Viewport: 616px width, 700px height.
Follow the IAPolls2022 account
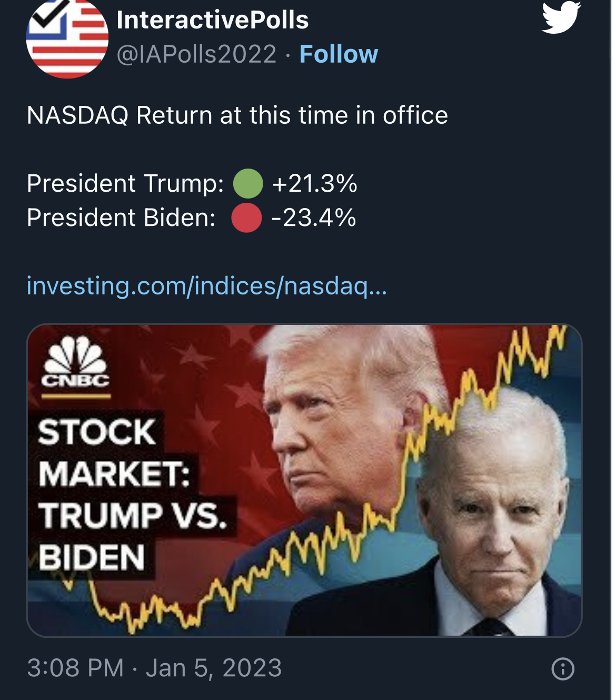(339, 54)
